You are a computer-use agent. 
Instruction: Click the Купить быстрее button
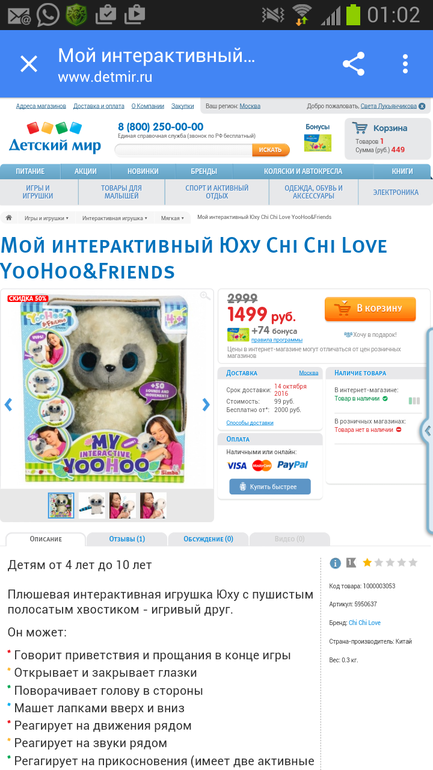coord(270,487)
